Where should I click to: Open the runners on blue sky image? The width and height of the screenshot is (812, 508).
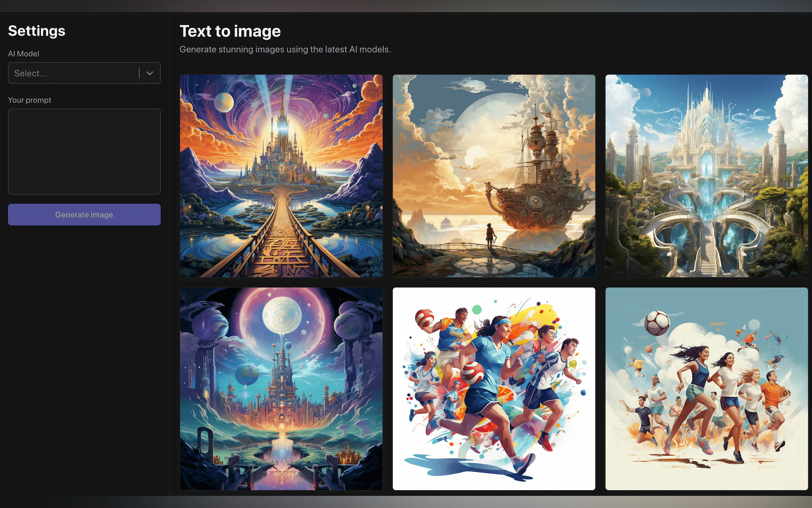(x=706, y=388)
